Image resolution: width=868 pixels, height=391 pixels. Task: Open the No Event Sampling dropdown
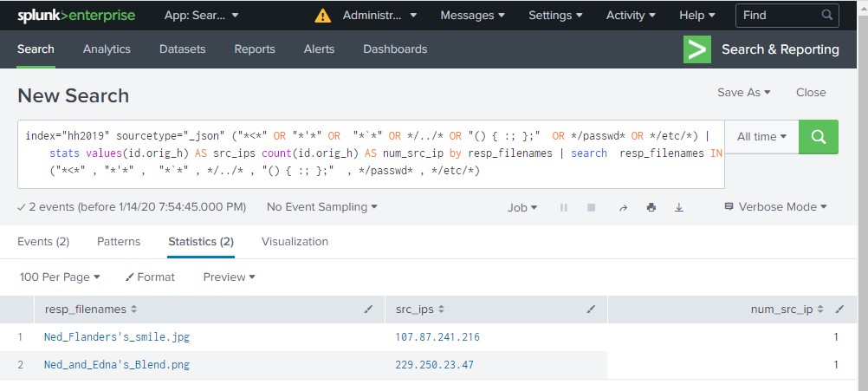[x=322, y=207]
